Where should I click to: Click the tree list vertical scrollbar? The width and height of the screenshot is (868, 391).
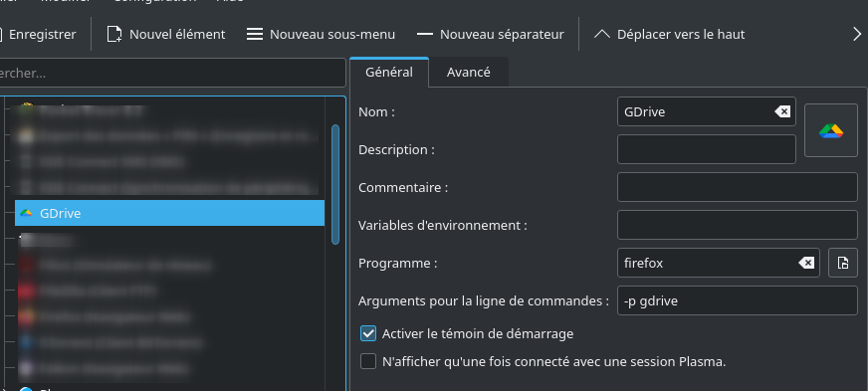pyautogui.click(x=334, y=185)
